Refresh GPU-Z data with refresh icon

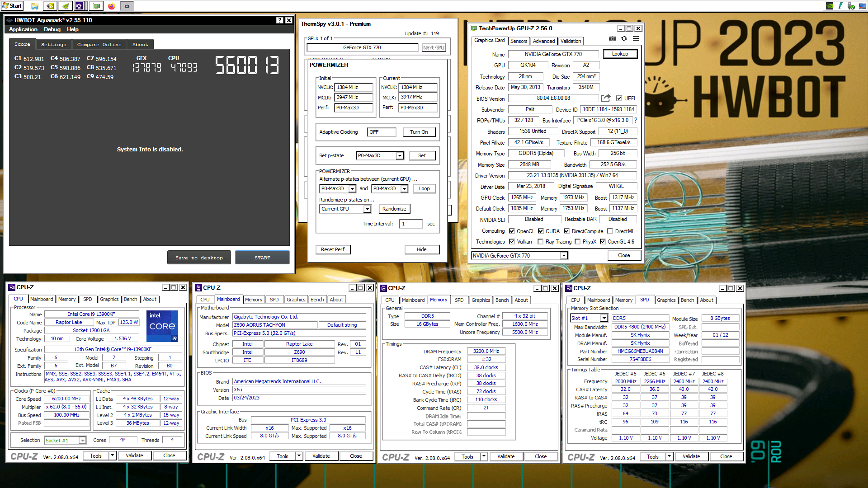[x=624, y=39]
